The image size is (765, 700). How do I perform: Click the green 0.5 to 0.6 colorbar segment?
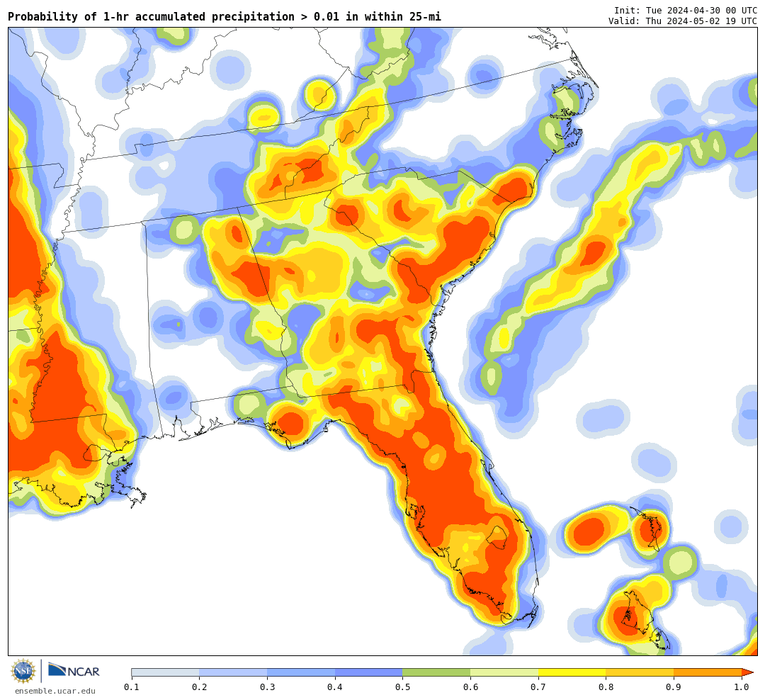click(436, 672)
